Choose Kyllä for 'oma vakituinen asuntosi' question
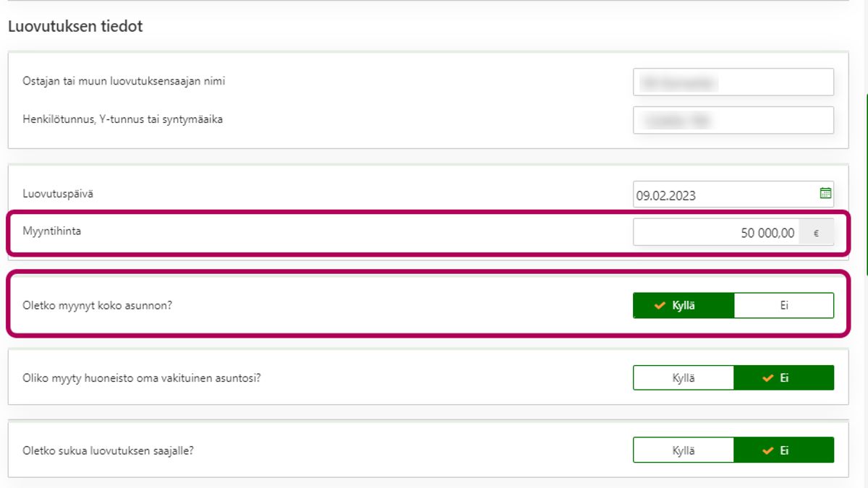Screen dimensions: 868x488 [684, 378]
